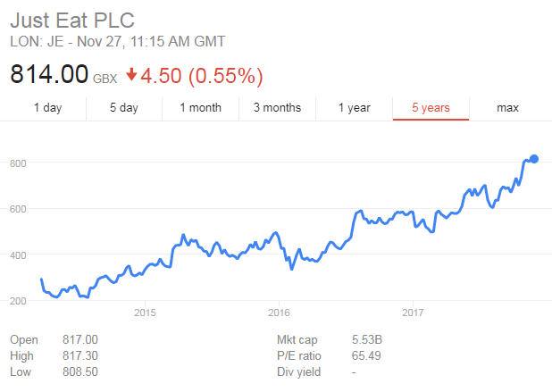
Task: Select the Mkt cap 5.53B value
Action: [x=367, y=339]
